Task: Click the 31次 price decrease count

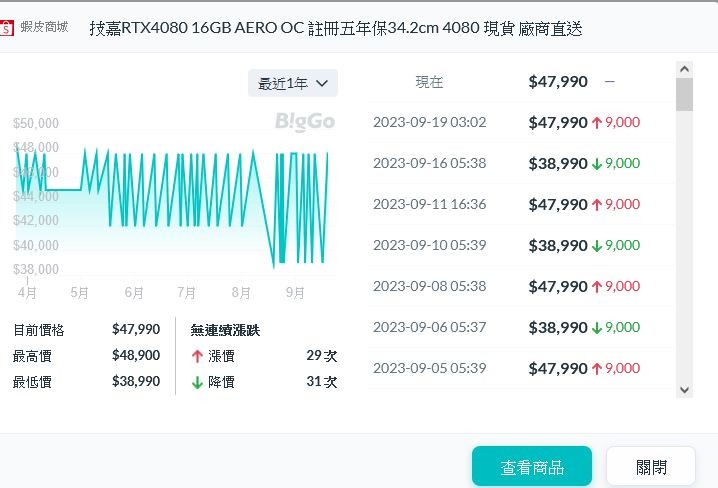Action: pyautogui.click(x=322, y=382)
